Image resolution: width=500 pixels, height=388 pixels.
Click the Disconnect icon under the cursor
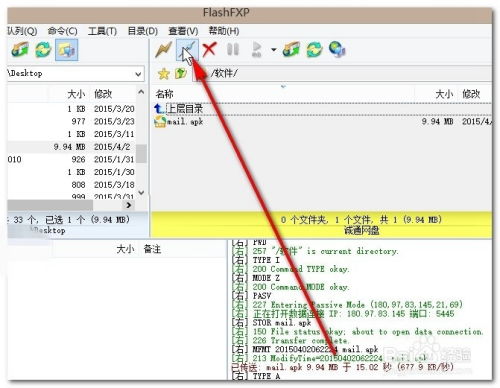(x=187, y=50)
